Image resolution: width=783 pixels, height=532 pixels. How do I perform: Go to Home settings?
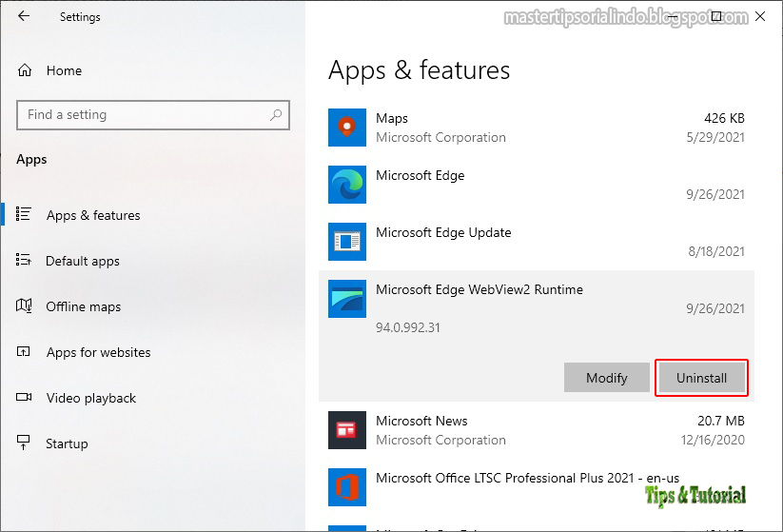(64, 70)
